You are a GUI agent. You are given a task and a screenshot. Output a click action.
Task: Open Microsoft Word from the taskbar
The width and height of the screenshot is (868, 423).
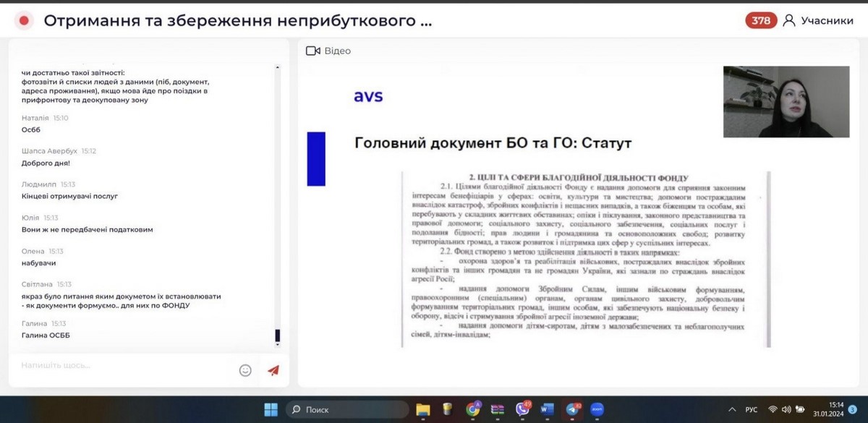tap(547, 409)
